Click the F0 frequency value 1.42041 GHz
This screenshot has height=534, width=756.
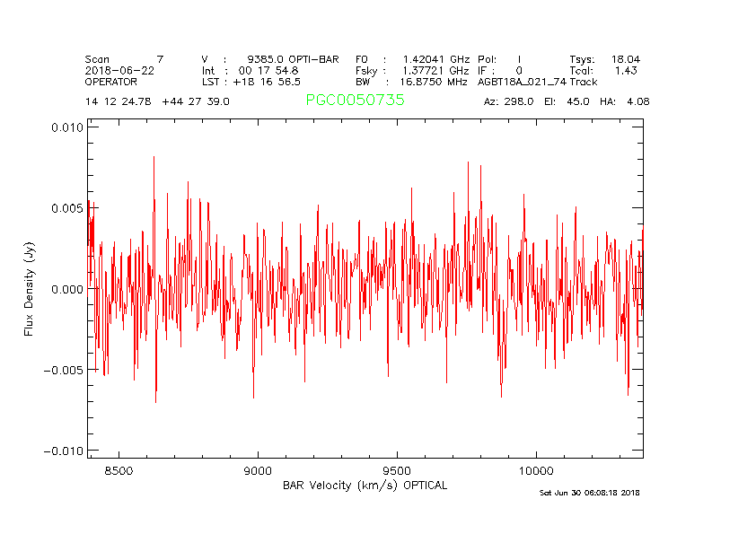435,59
